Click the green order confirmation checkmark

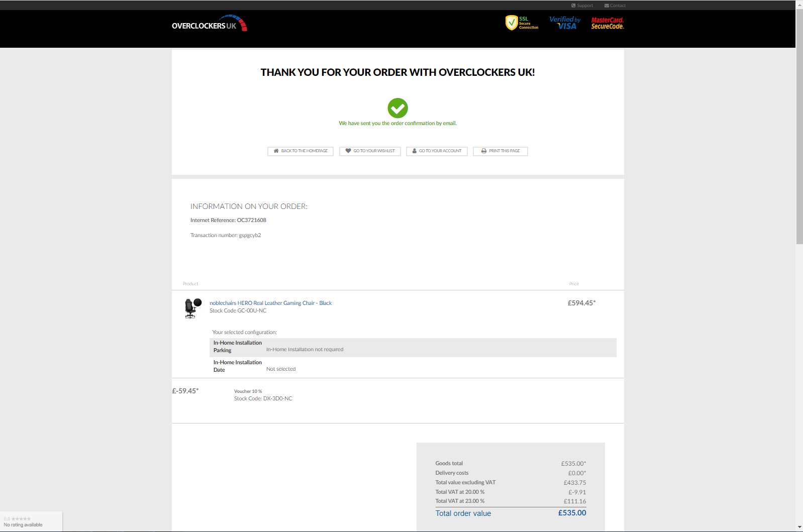pyautogui.click(x=397, y=108)
